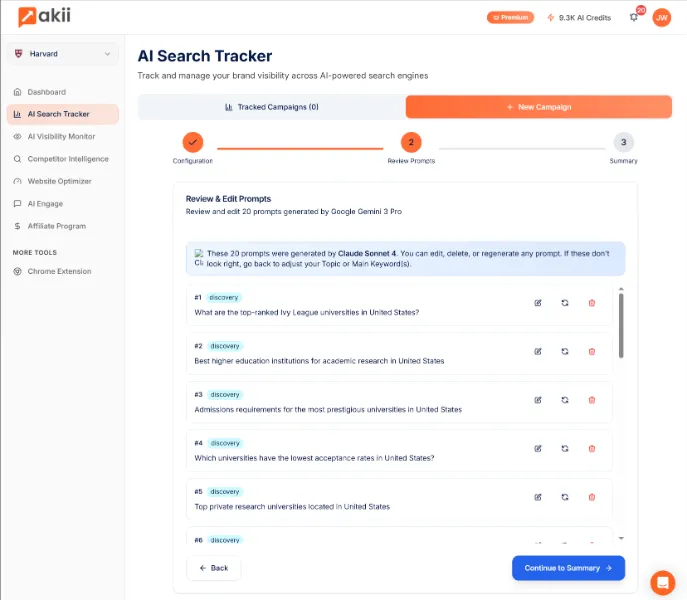The width and height of the screenshot is (687, 600).
Task: Click the scrollbar down arrow
Action: click(x=621, y=538)
